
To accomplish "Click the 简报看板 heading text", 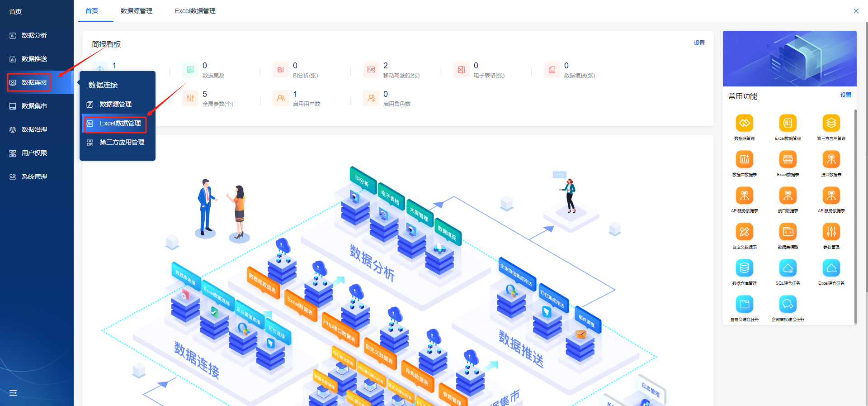I will (x=106, y=44).
